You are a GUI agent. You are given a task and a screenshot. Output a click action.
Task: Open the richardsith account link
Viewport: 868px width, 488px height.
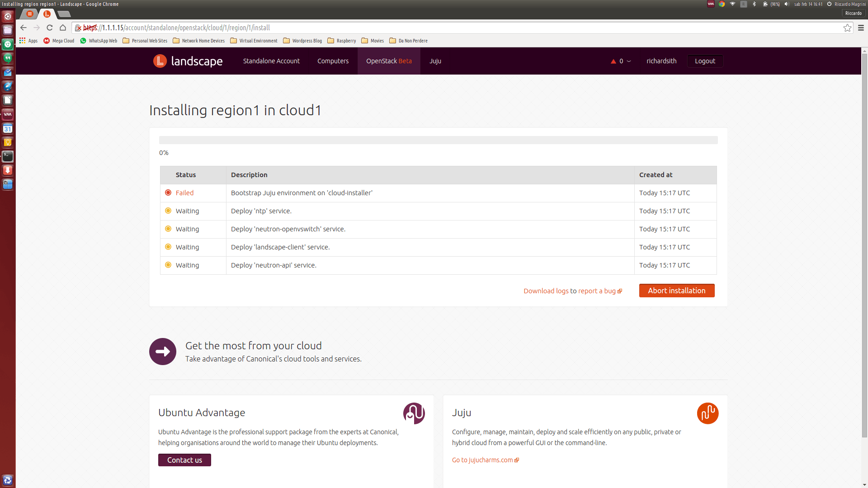[x=661, y=61]
